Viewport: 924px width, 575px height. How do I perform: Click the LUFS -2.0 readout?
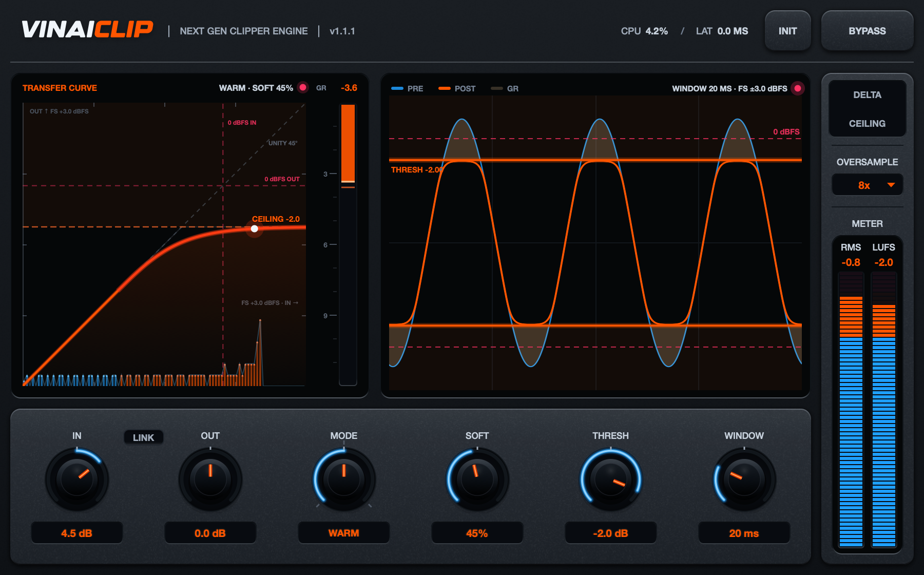pos(884,262)
